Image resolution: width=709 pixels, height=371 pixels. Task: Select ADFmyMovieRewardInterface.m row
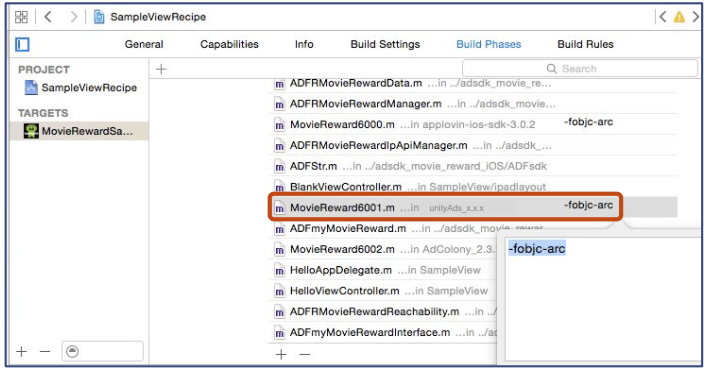click(x=383, y=333)
